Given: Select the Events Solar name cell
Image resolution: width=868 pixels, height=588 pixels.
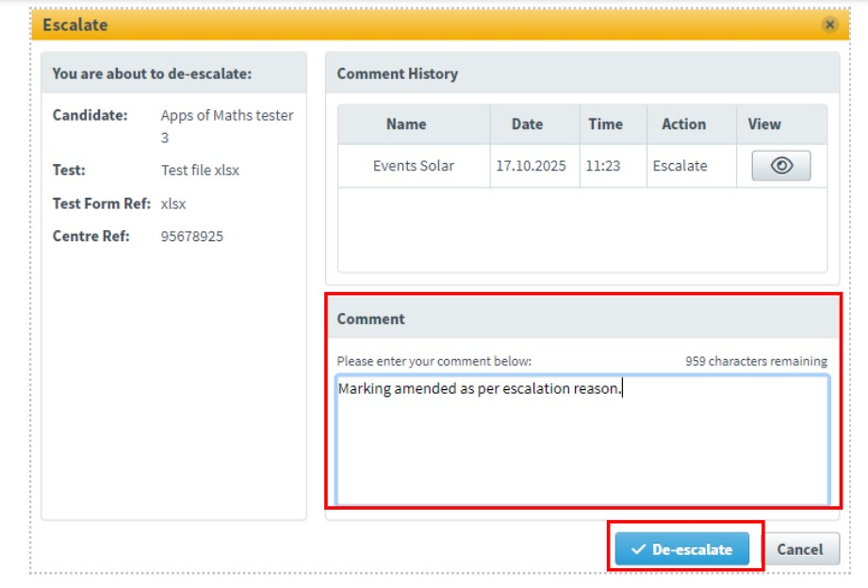Looking at the screenshot, I should tap(413, 166).
